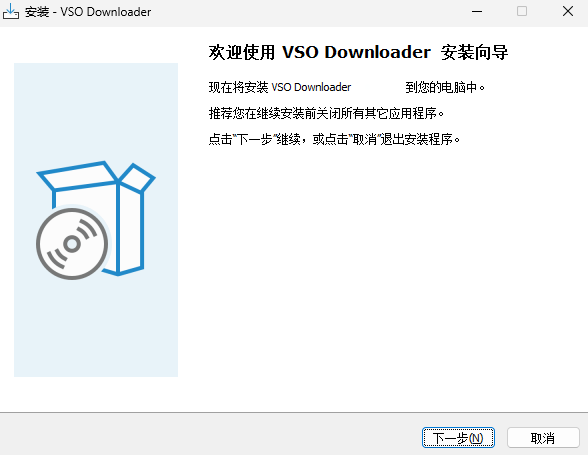Click the installer download icon in title bar
Viewport: 588px width, 455px height.
point(10,11)
